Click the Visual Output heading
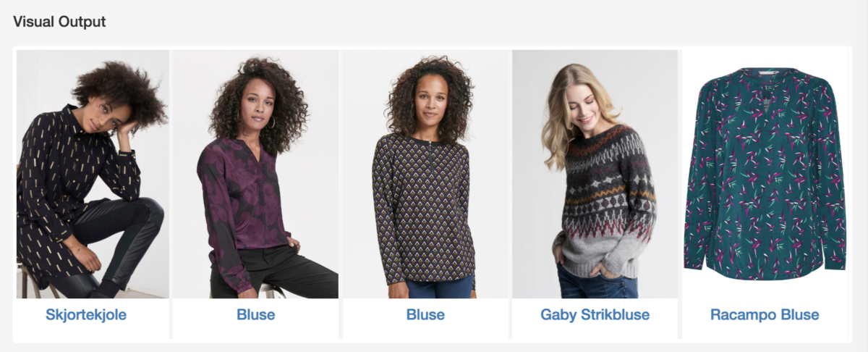 59,22
